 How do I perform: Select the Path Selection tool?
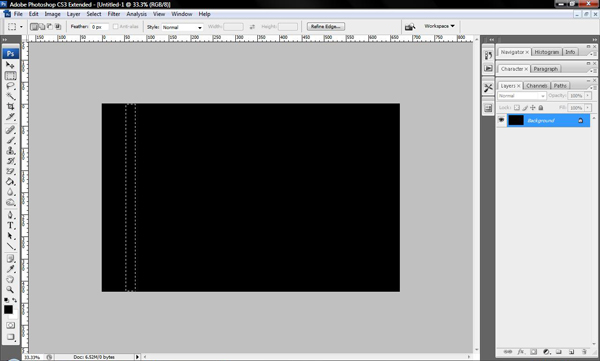[10, 235]
